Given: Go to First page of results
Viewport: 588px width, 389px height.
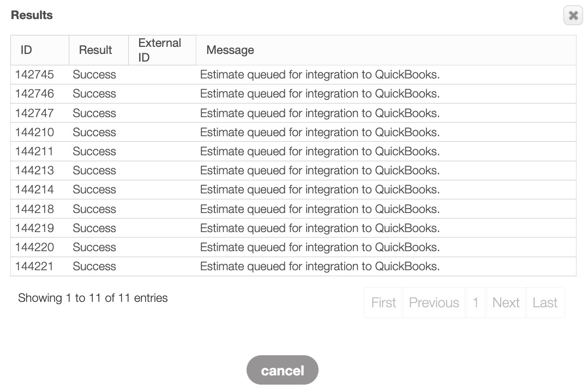Looking at the screenshot, I should 383,302.
